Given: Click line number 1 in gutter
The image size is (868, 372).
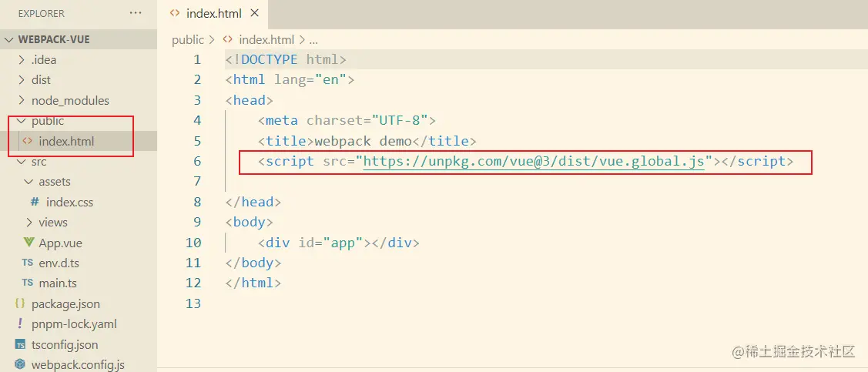Looking at the screenshot, I should (198, 60).
